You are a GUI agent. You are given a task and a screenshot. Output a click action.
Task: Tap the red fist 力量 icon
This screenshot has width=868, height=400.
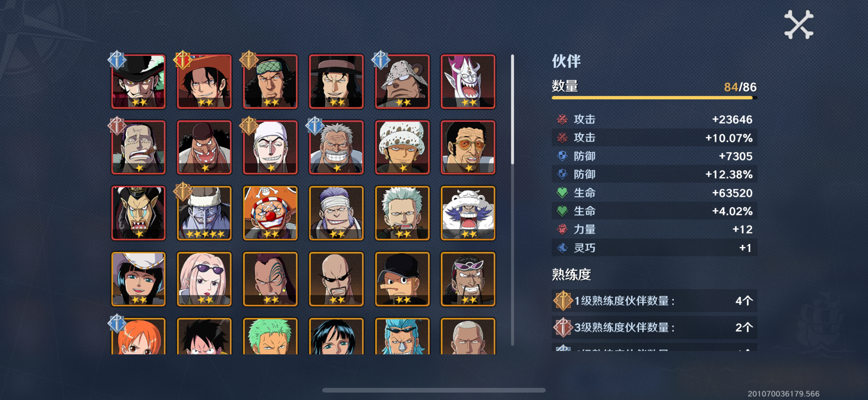click(562, 229)
